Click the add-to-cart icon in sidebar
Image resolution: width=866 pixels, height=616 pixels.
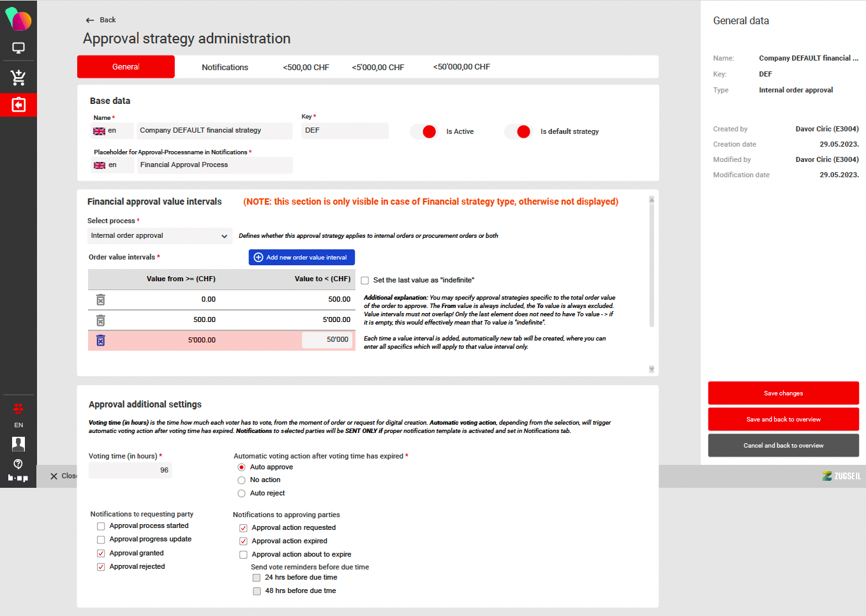pyautogui.click(x=19, y=77)
